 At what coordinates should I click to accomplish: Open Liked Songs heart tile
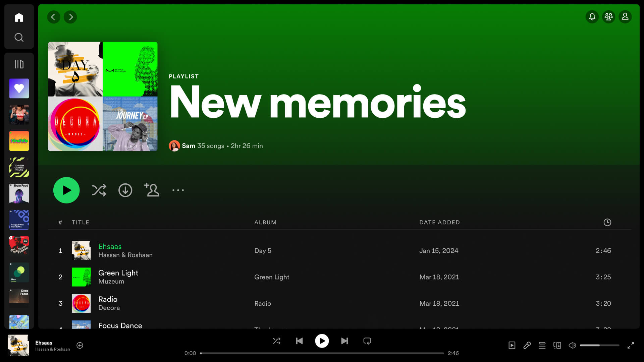[19, 88]
